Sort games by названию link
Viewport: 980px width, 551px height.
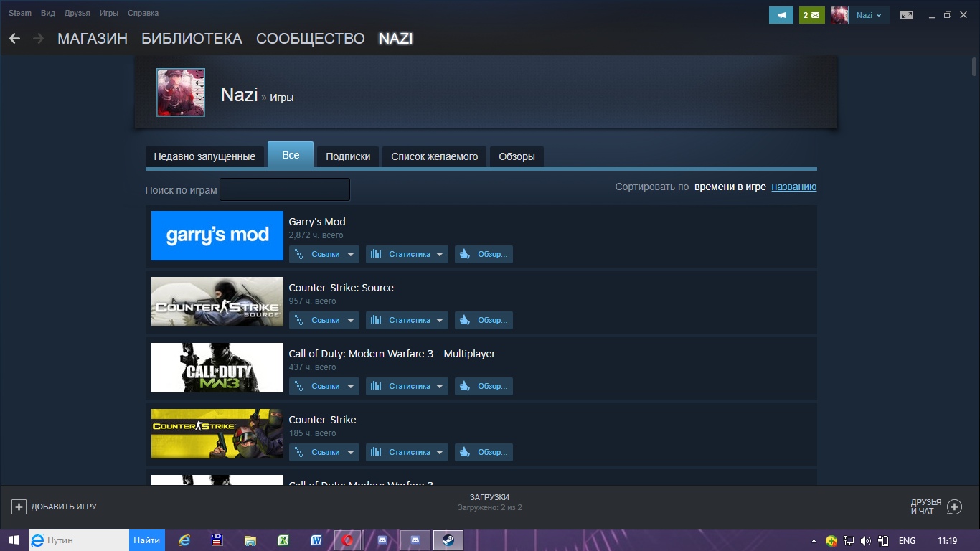click(x=793, y=187)
